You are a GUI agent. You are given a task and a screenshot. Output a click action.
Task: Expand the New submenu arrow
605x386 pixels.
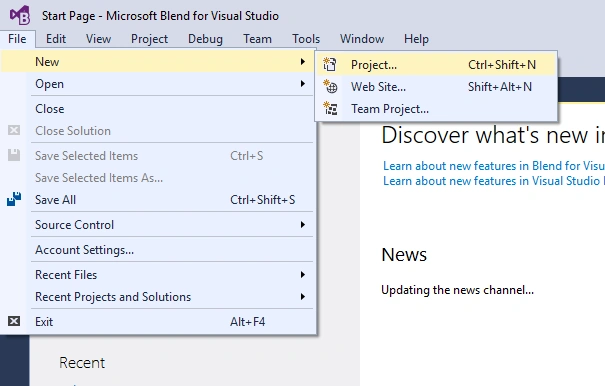pyautogui.click(x=303, y=62)
